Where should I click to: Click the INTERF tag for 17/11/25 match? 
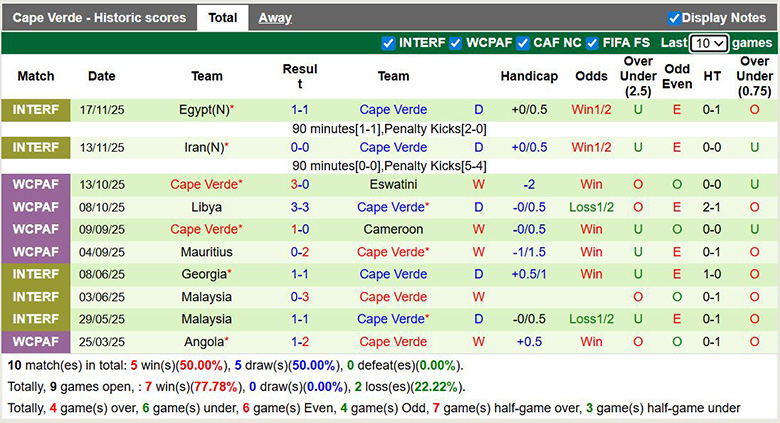point(36,110)
